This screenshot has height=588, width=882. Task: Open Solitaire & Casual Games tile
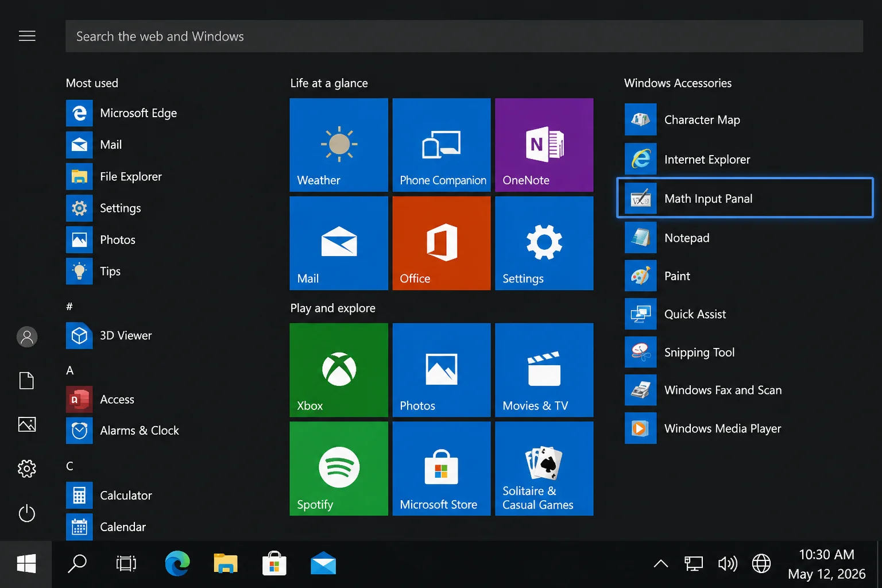(544, 469)
